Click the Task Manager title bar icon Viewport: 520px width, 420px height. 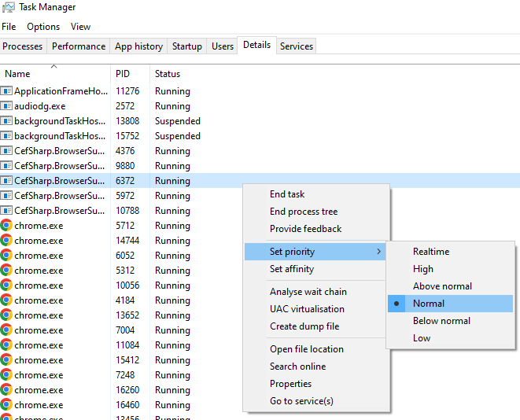(x=9, y=7)
